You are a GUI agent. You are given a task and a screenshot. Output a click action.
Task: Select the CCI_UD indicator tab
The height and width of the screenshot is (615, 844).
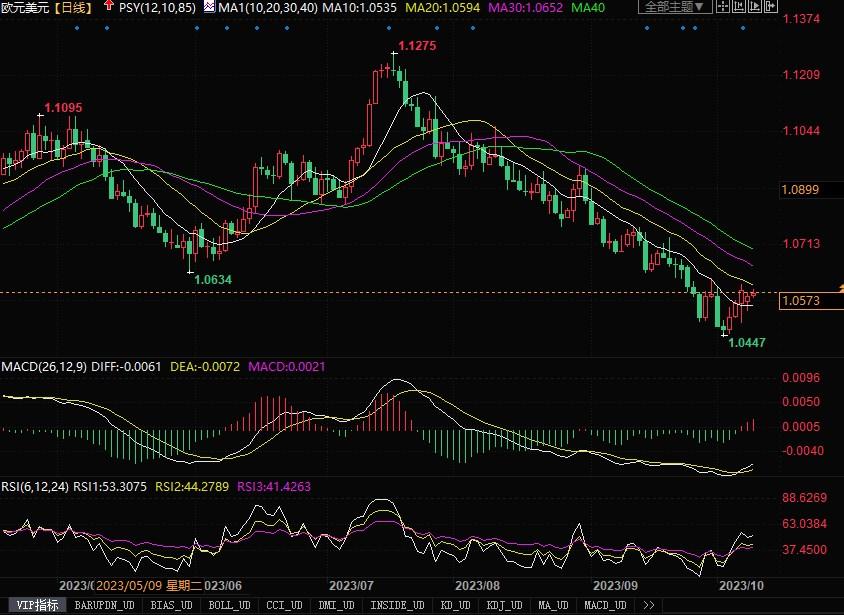286,605
